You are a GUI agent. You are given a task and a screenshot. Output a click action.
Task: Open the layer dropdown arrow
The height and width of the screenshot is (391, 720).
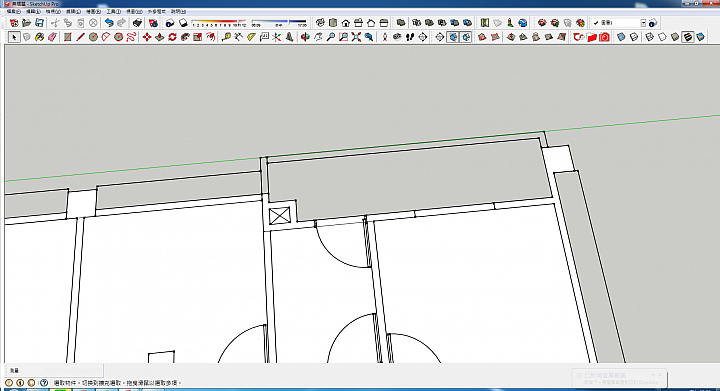click(643, 22)
